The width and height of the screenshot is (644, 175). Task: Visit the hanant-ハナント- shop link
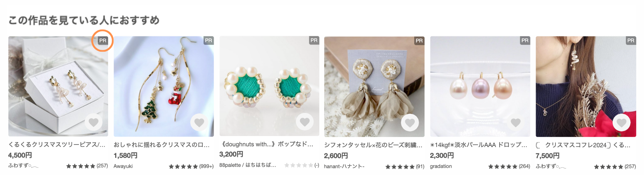pyautogui.click(x=344, y=166)
